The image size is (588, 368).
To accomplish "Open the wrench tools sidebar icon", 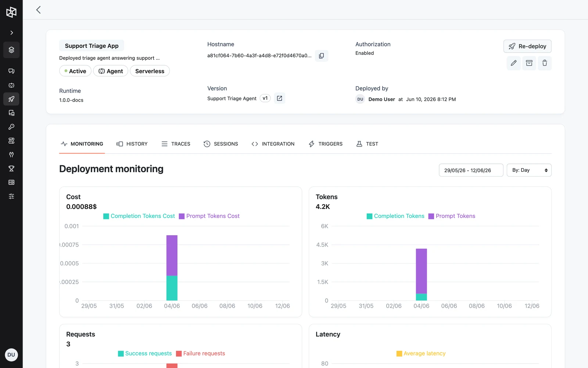I will point(11,155).
